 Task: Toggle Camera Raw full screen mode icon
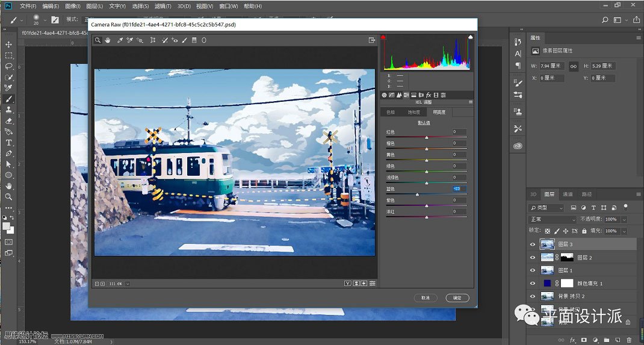click(x=372, y=40)
